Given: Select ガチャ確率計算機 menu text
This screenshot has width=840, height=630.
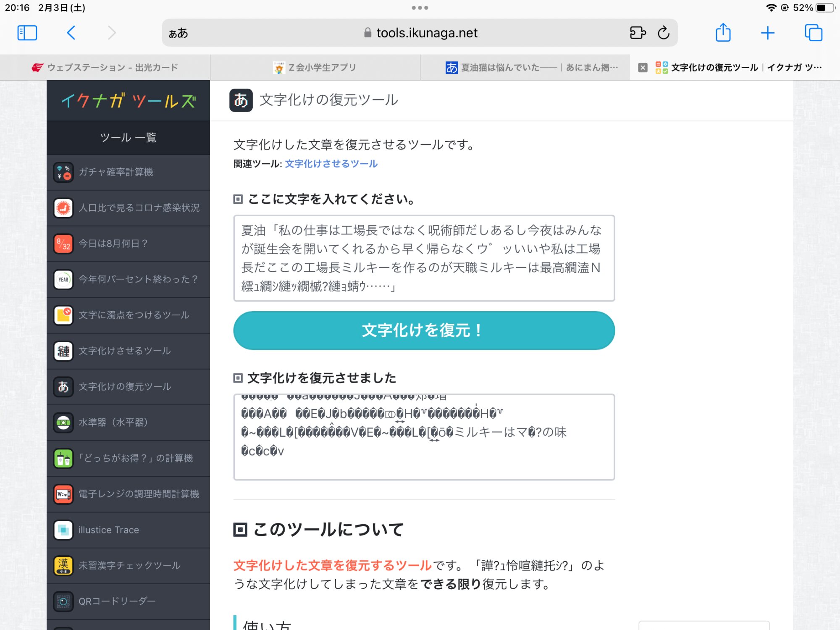Looking at the screenshot, I should (x=116, y=172).
